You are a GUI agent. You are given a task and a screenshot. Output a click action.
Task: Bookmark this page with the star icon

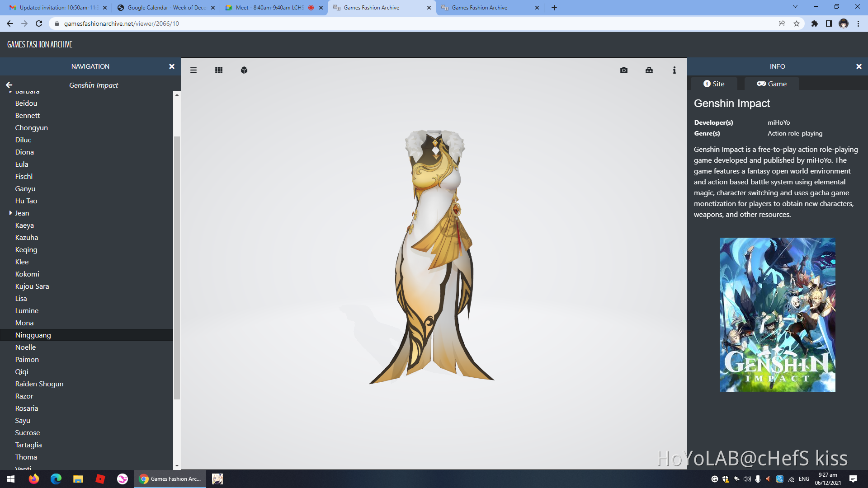coord(797,23)
